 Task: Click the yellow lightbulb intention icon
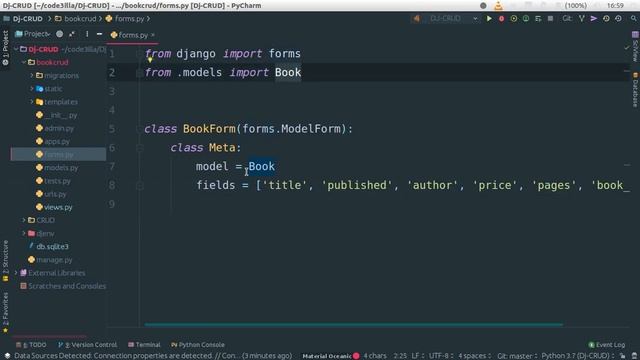150,60
